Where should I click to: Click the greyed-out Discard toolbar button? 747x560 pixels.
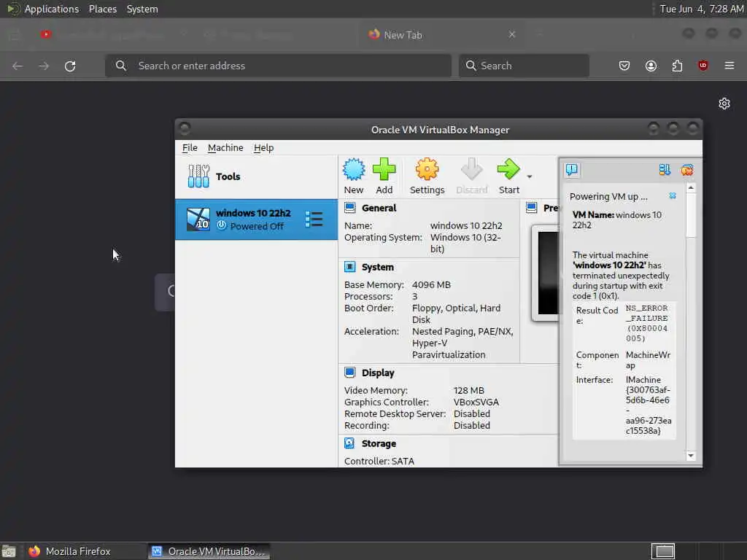tap(472, 176)
